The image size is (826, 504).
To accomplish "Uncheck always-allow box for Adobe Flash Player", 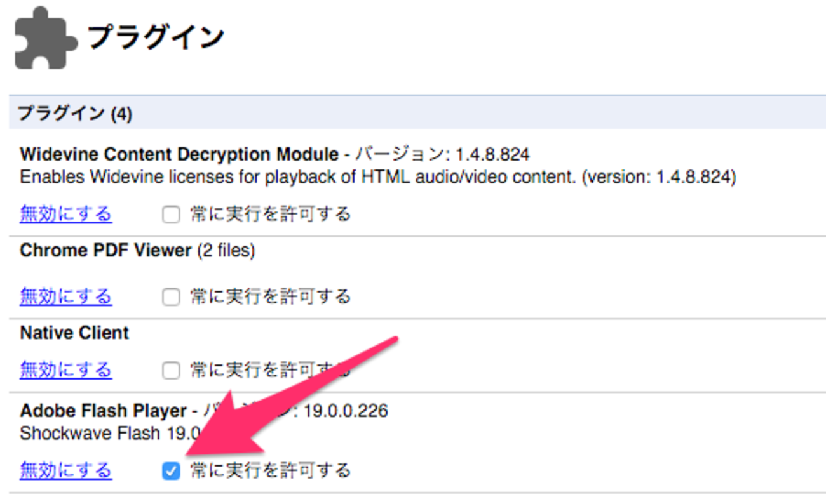I will click(171, 471).
